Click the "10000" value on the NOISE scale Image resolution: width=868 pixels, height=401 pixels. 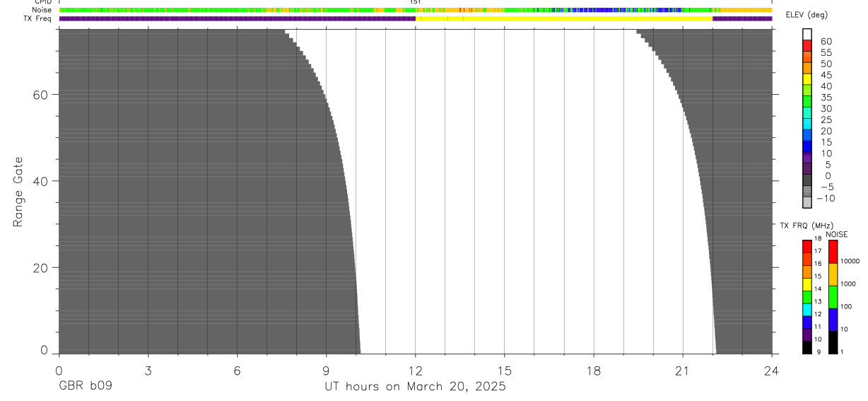[850, 261]
